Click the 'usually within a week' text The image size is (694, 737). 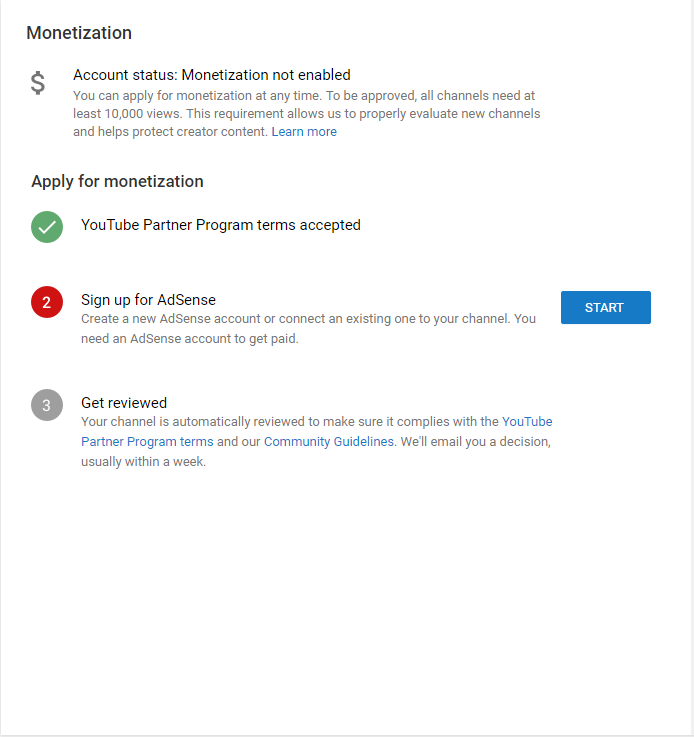(x=143, y=462)
